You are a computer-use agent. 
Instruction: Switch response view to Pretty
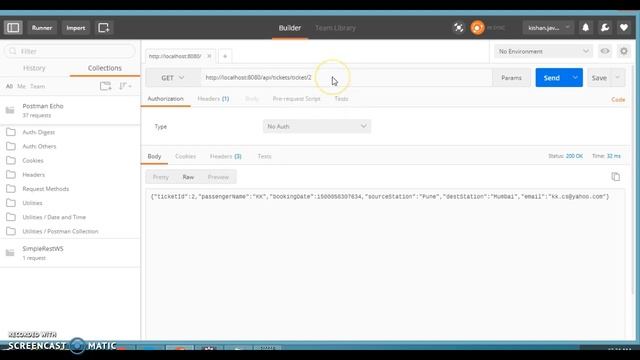click(160, 177)
